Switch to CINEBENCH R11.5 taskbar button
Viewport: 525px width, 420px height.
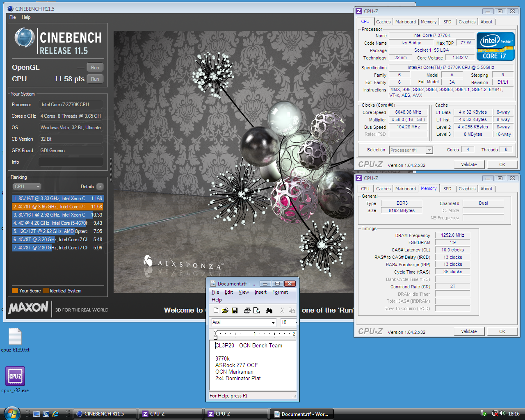click(105, 414)
